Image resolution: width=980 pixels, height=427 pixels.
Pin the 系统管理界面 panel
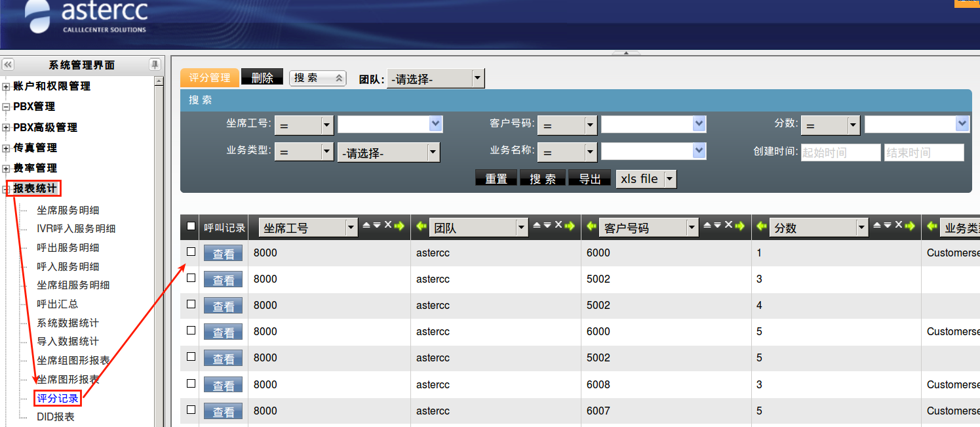[x=155, y=64]
